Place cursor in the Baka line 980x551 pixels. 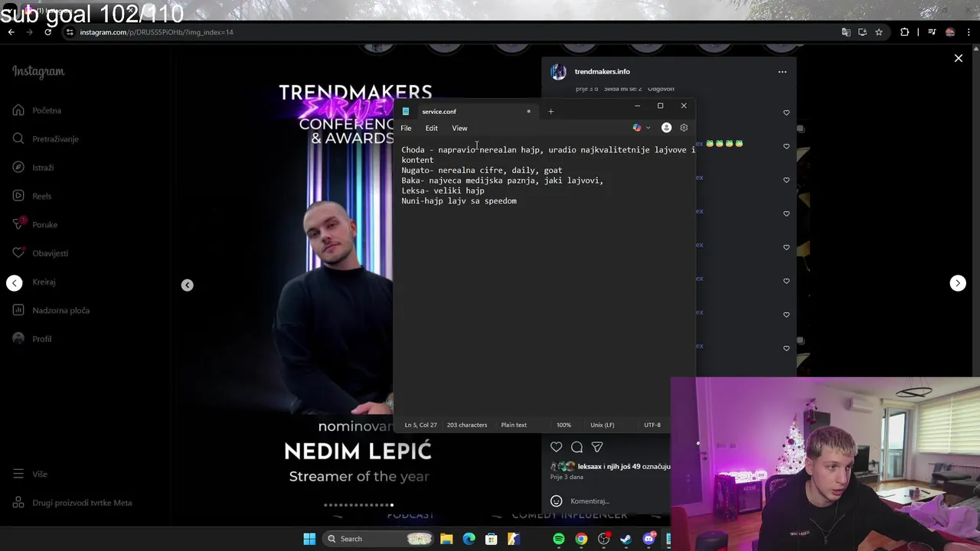click(502, 181)
